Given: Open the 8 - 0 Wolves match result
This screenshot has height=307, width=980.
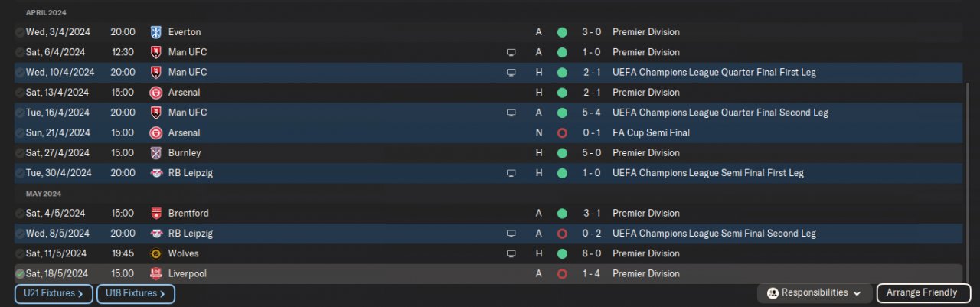Looking at the screenshot, I should pos(590,253).
